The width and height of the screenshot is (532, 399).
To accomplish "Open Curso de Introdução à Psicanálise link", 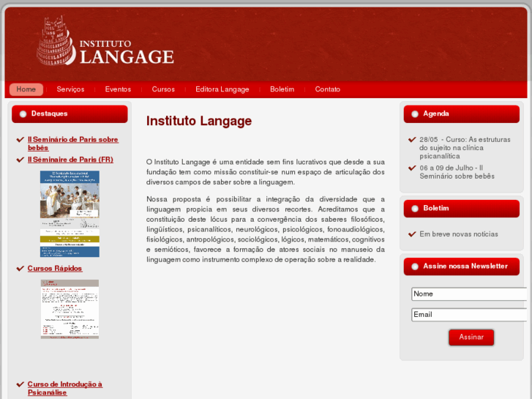I will (x=65, y=388).
